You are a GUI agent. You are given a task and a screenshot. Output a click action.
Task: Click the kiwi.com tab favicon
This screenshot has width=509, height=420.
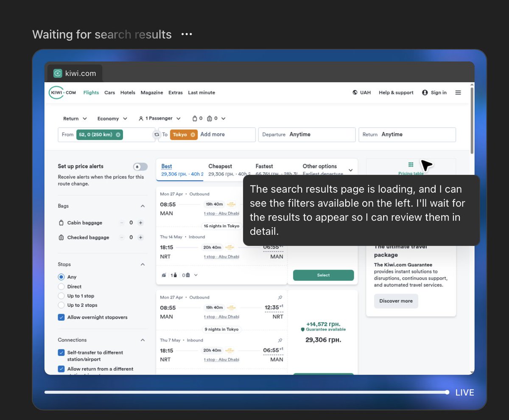pos(58,73)
